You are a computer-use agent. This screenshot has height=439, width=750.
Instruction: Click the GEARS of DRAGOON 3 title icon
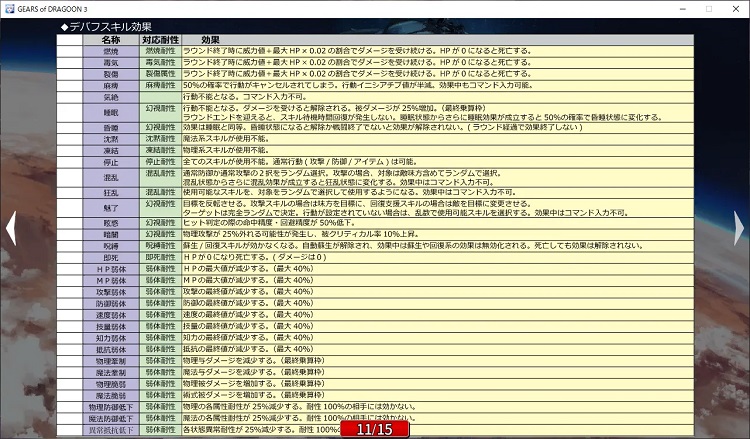coord(9,9)
